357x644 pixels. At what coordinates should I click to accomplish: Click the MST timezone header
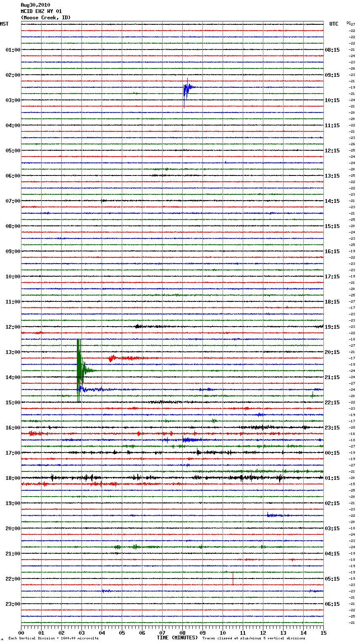(4, 24)
